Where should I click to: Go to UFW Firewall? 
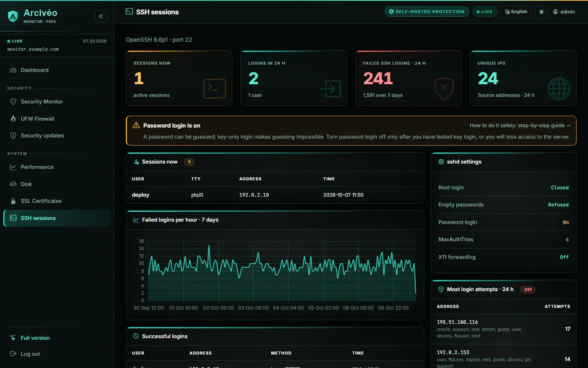(57, 119)
